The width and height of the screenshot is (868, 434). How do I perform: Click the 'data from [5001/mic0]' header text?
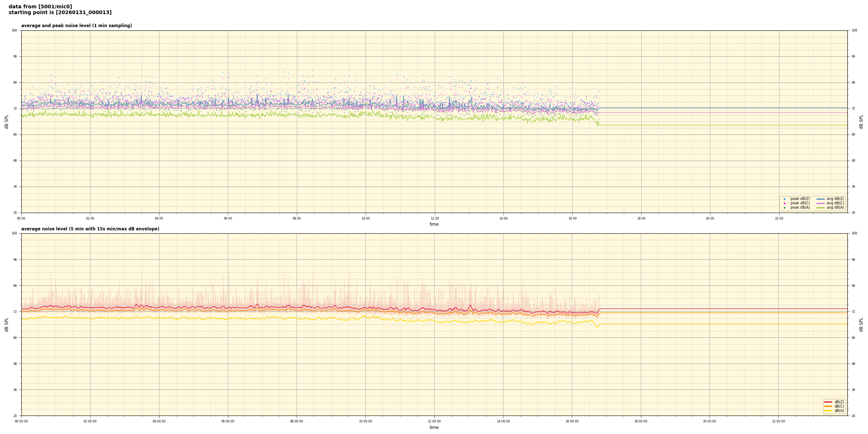tap(40, 7)
